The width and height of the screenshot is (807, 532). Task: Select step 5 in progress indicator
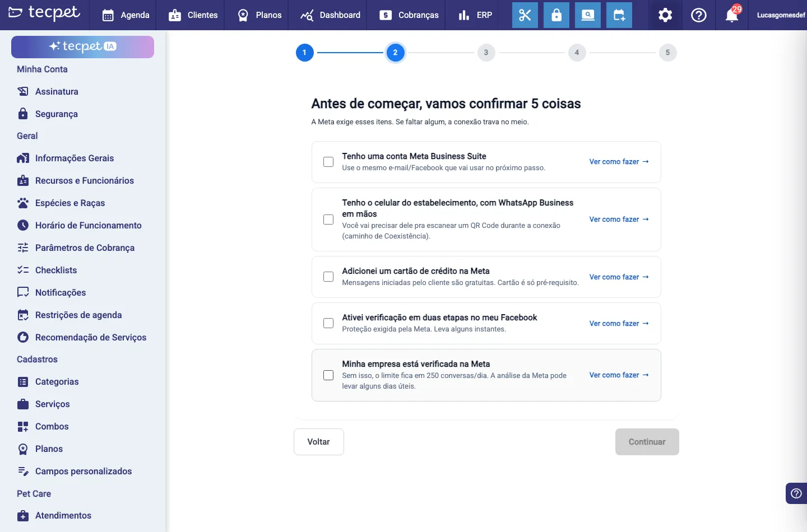click(x=667, y=53)
